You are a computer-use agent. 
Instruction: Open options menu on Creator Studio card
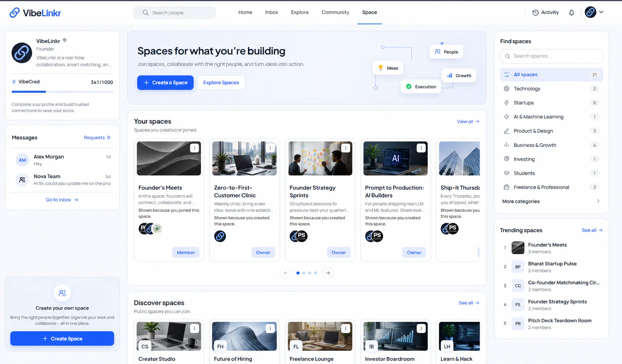pos(195,329)
